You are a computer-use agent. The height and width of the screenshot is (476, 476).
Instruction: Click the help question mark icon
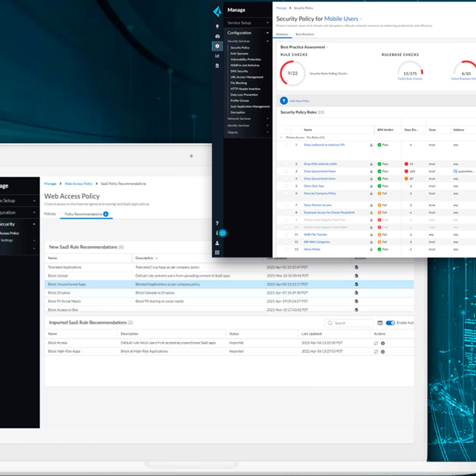(x=217, y=223)
